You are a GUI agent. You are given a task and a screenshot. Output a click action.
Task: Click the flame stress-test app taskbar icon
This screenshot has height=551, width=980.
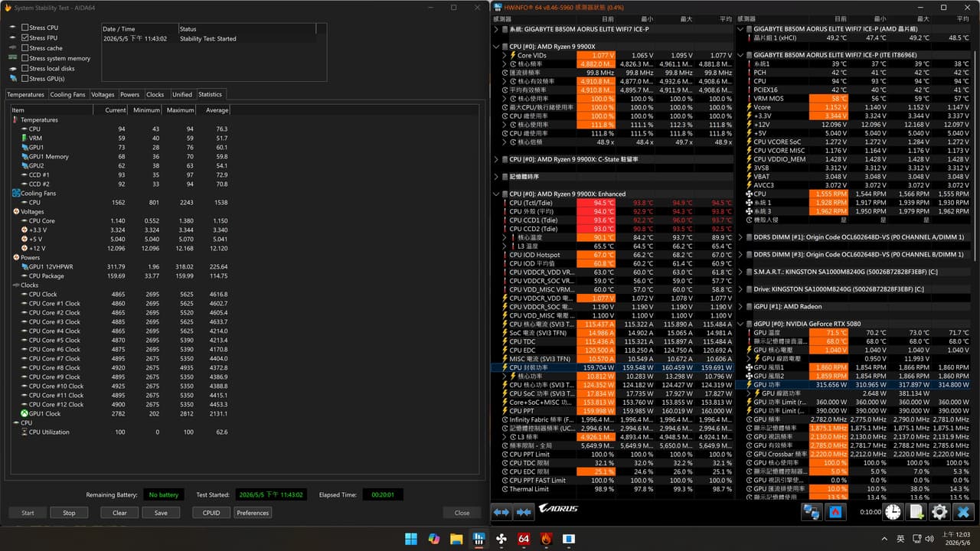(547, 538)
